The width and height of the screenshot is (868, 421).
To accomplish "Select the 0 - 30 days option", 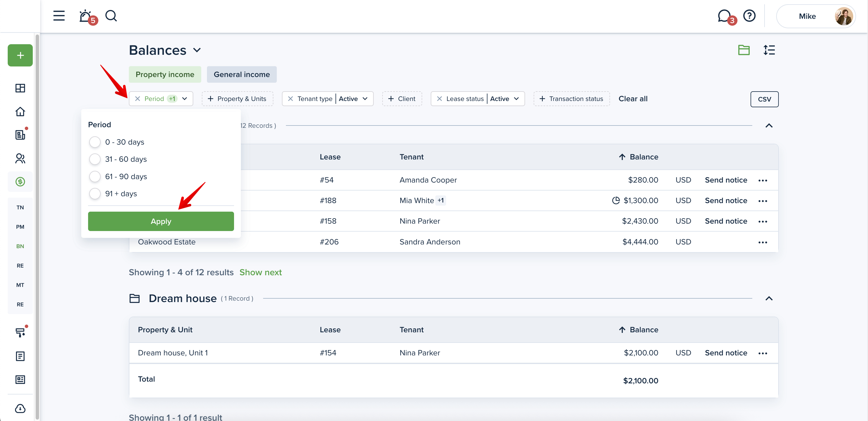I will click(95, 142).
